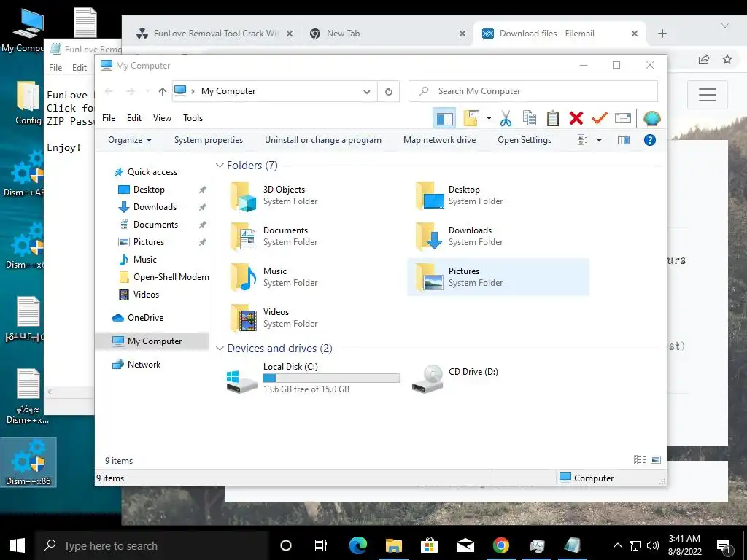
Task: Open the Notepad File menu
Action: [55, 68]
